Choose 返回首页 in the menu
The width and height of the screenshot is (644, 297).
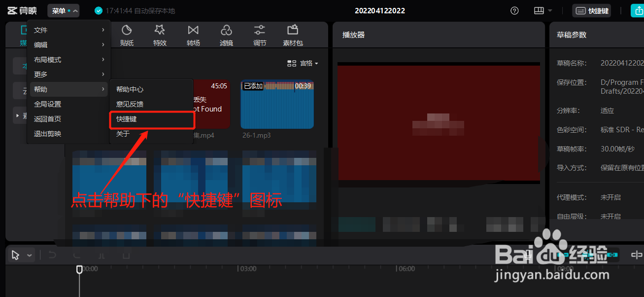69,119
